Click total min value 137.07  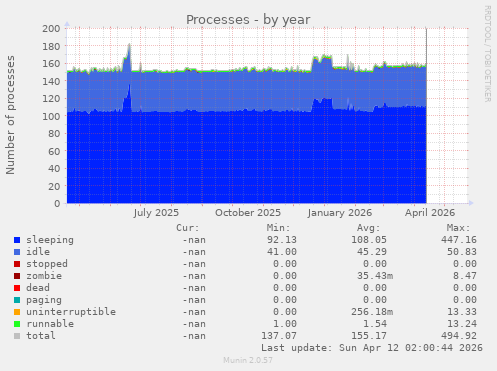[279, 336]
